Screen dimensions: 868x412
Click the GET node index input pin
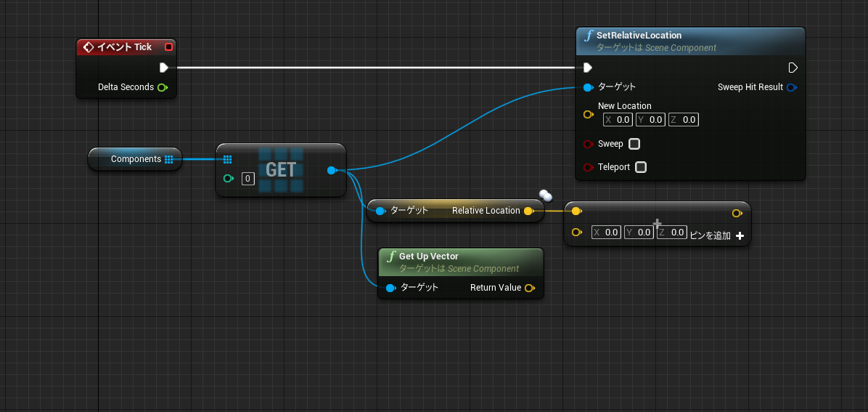[227, 179]
